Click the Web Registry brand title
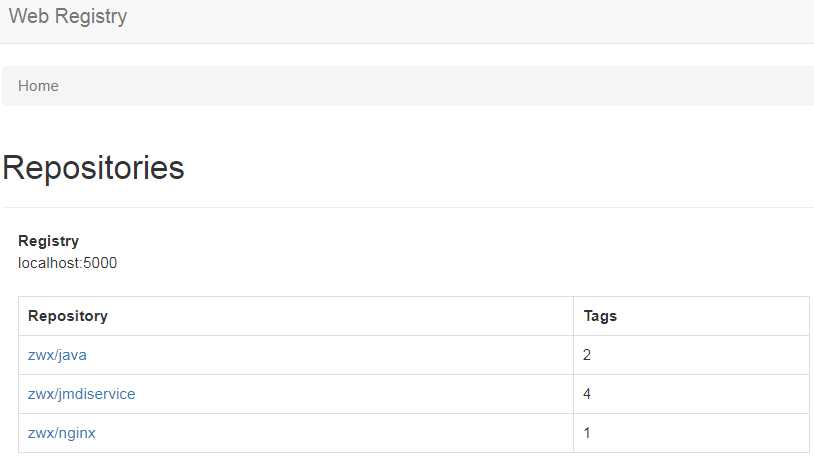This screenshot has width=814, height=467. (x=67, y=16)
